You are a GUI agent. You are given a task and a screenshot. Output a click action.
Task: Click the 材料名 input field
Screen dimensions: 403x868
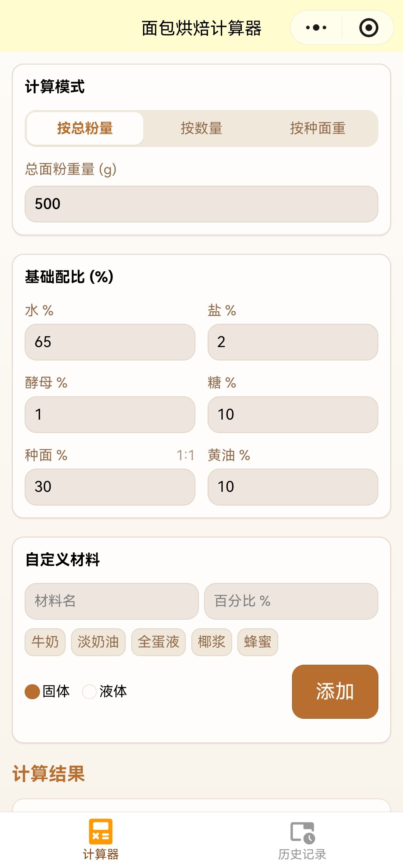coord(112,601)
